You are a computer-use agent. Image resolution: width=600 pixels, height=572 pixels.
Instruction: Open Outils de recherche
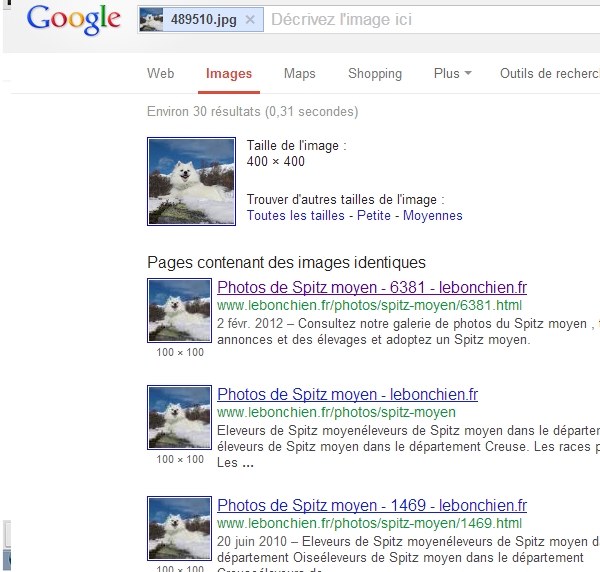coord(549,73)
